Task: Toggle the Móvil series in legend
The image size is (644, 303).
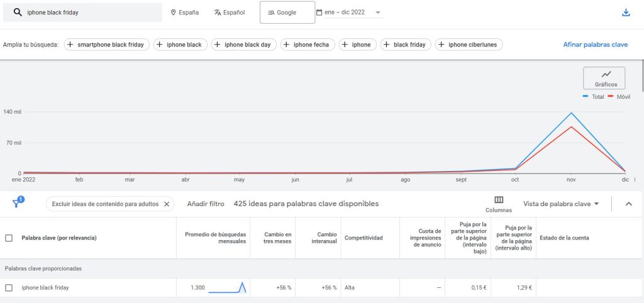Action: pyautogui.click(x=619, y=97)
